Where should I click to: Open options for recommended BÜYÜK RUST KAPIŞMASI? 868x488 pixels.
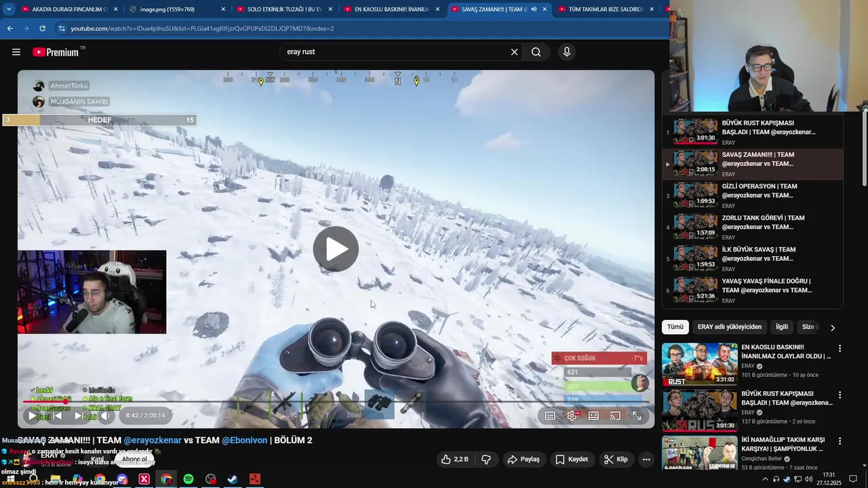point(840,394)
